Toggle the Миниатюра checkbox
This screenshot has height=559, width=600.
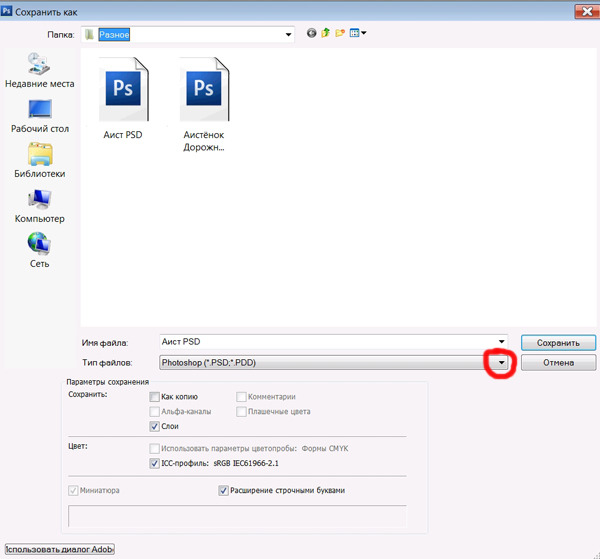[x=73, y=491]
